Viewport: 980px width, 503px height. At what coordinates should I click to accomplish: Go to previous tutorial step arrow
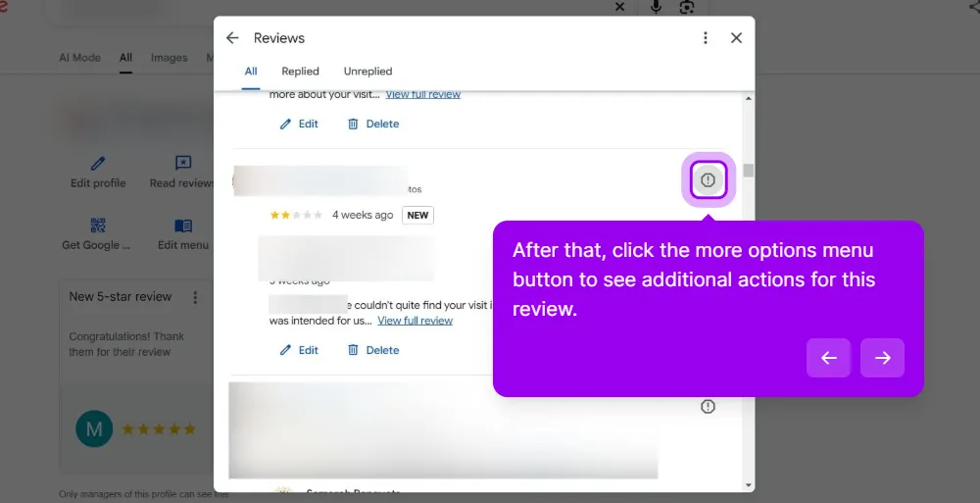(829, 358)
